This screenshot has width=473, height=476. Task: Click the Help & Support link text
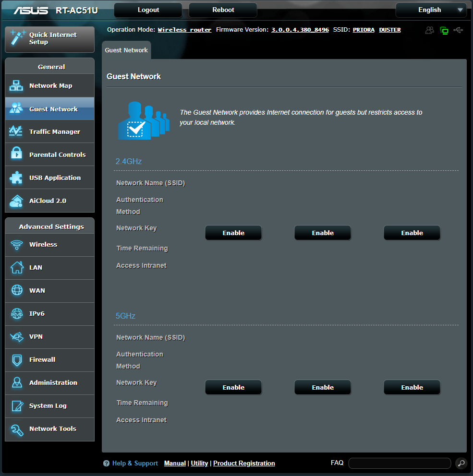click(x=135, y=463)
